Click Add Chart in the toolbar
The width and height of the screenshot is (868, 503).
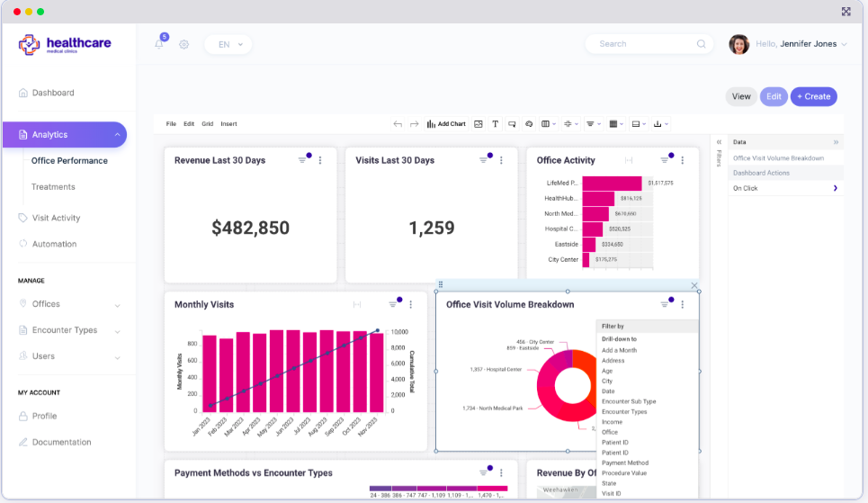[446, 124]
